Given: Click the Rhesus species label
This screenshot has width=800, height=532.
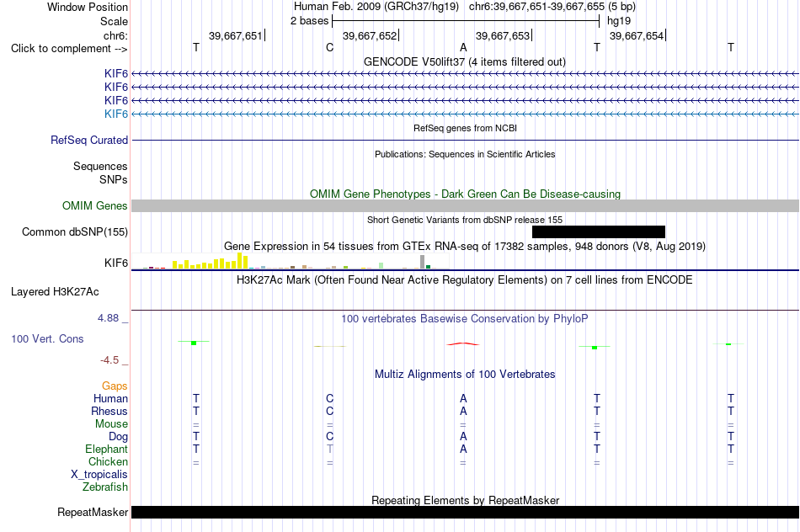Looking at the screenshot, I should (109, 411).
